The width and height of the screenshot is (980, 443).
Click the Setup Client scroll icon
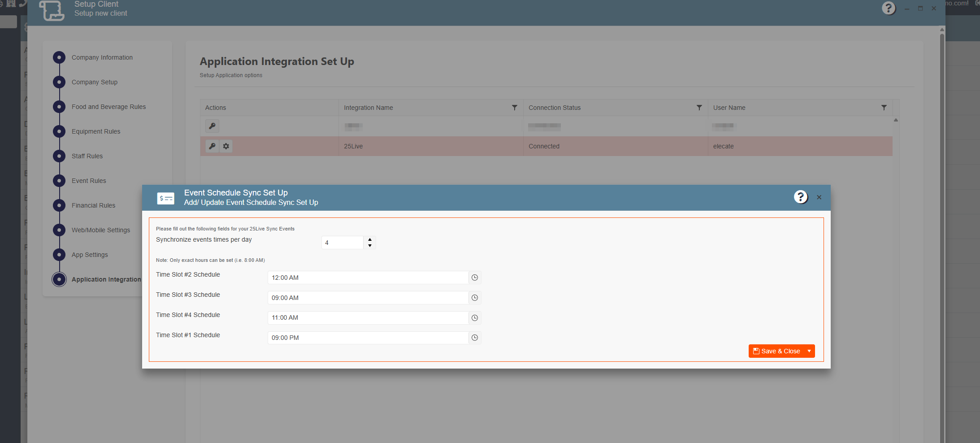[x=52, y=10]
